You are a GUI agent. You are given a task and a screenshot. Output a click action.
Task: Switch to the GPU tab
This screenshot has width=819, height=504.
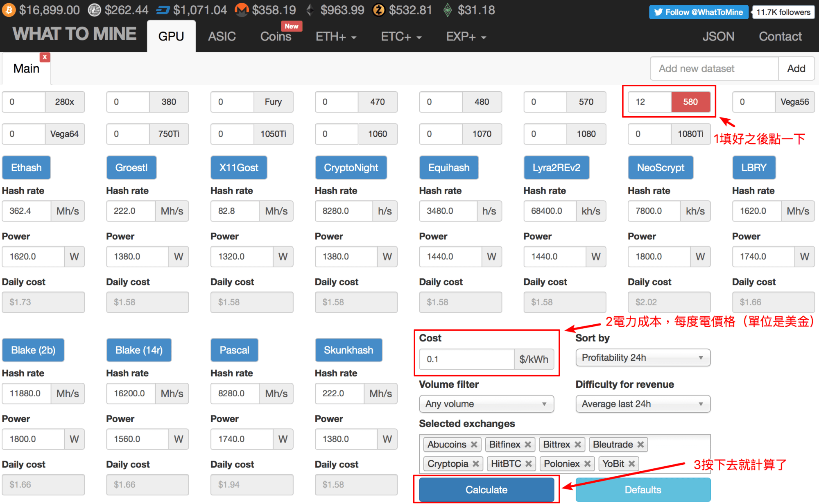coord(171,36)
